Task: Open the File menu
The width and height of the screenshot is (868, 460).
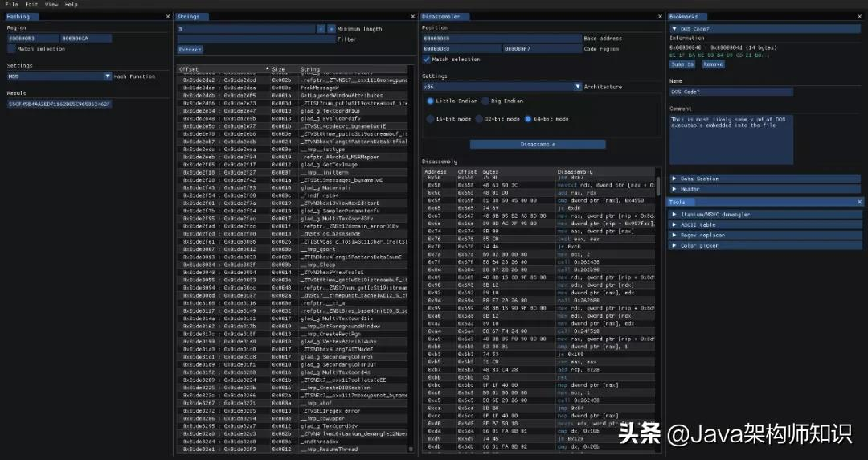Action: 11,5
